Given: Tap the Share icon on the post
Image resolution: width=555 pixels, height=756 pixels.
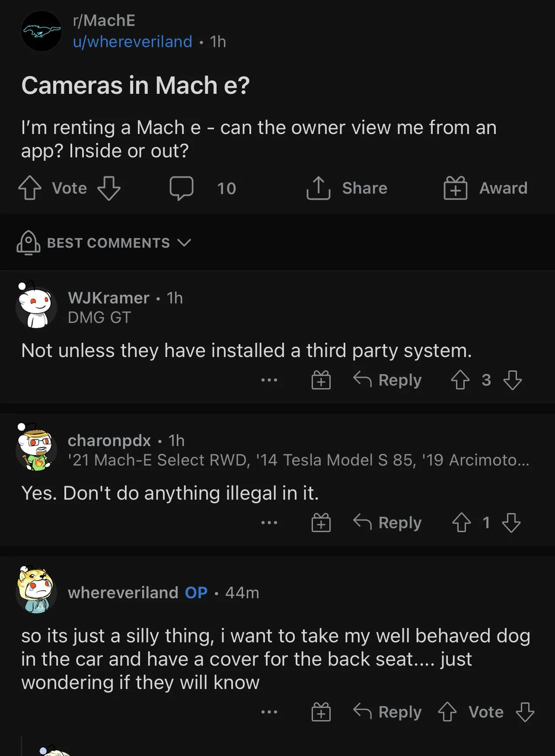Looking at the screenshot, I should 319,188.
